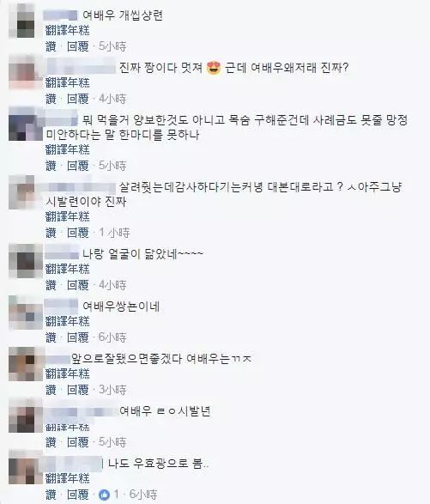Open the 6小時 timestamp under '여배우쌍논이네'

[112, 337]
